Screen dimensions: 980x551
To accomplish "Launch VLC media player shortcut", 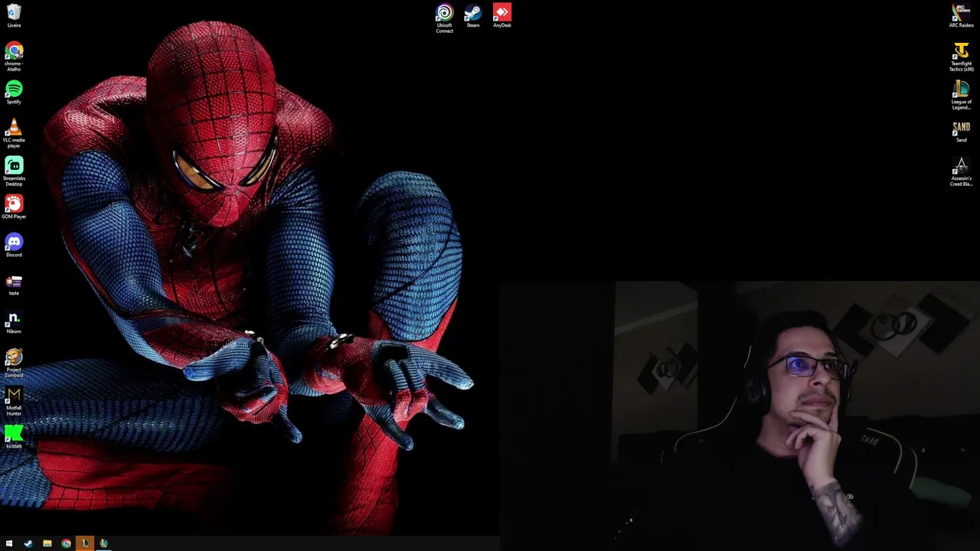I will click(14, 131).
